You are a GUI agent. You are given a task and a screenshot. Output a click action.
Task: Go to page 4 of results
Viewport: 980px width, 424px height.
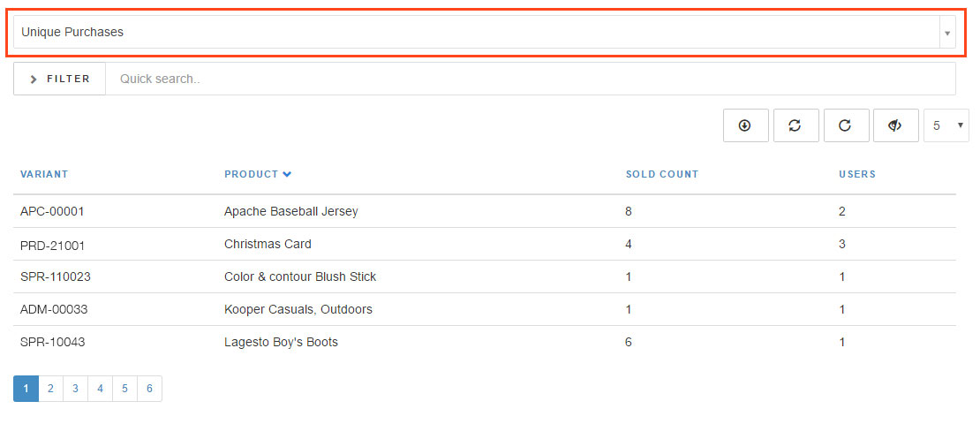click(x=100, y=389)
